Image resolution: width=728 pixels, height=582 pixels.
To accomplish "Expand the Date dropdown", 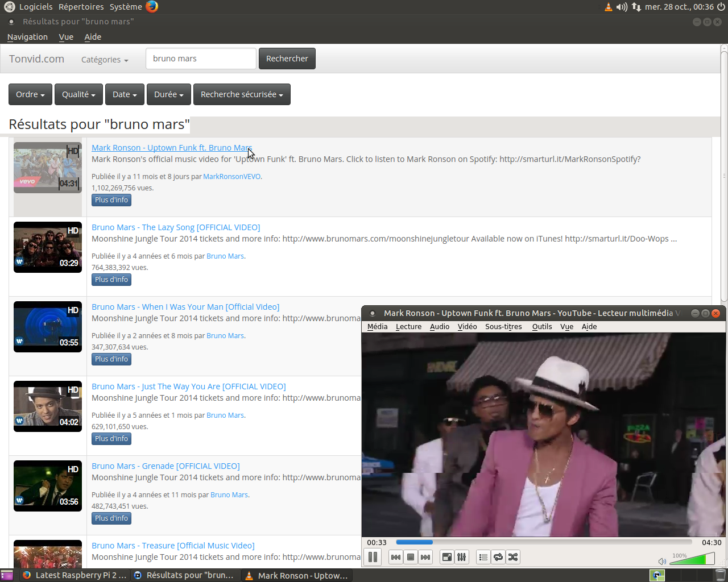I will [125, 94].
